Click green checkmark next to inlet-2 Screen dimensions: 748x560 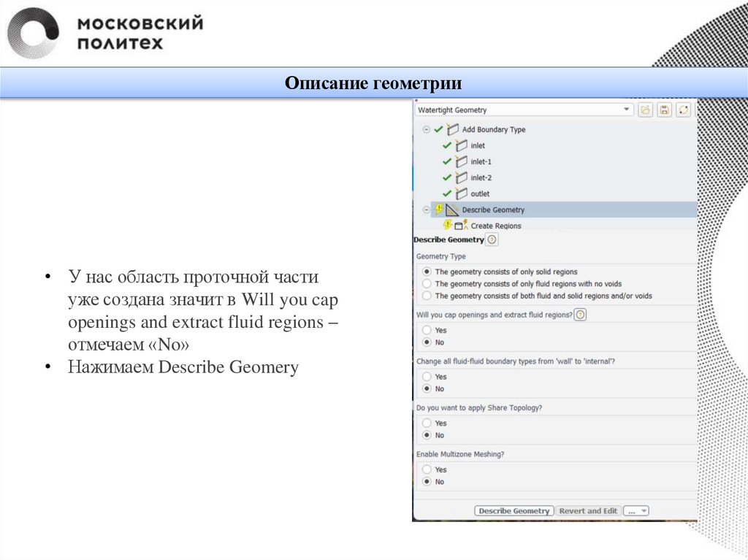[447, 177]
